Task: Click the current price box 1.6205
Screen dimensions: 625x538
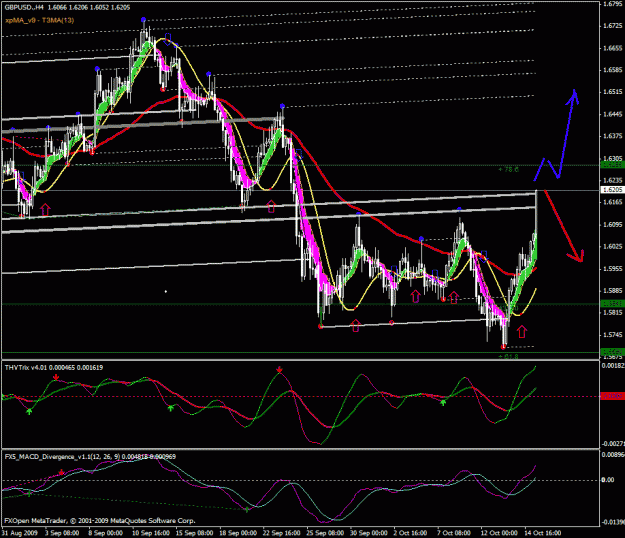Action: tap(612, 190)
